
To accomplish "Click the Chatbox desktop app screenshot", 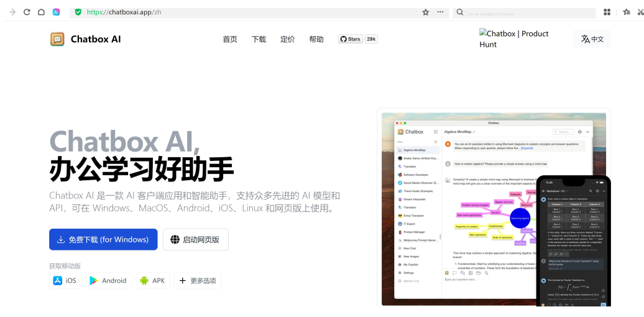I will click(485, 205).
